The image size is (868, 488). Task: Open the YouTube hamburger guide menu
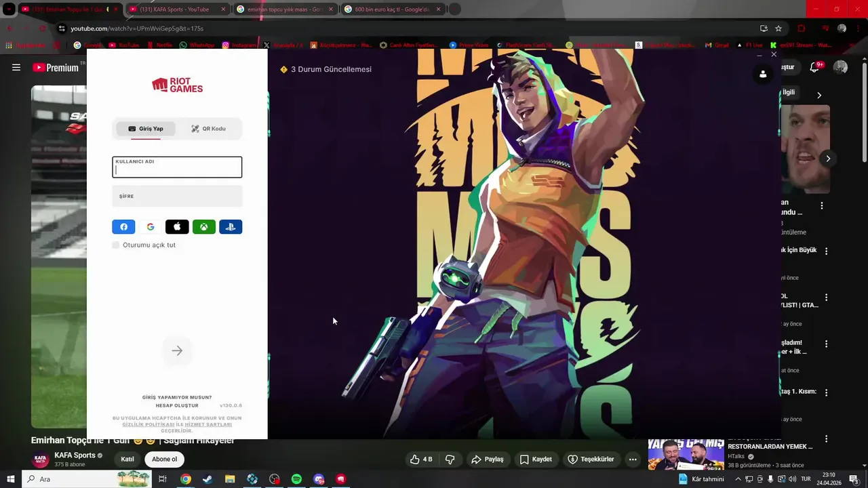[16, 67]
